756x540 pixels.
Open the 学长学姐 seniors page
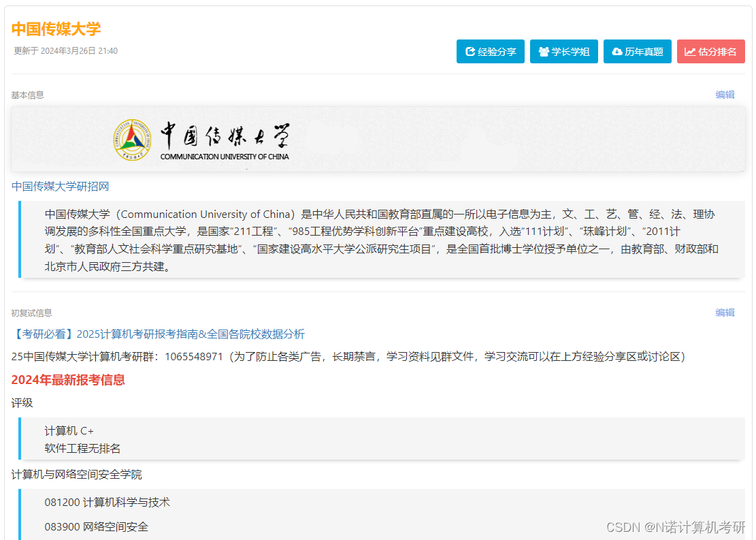564,52
